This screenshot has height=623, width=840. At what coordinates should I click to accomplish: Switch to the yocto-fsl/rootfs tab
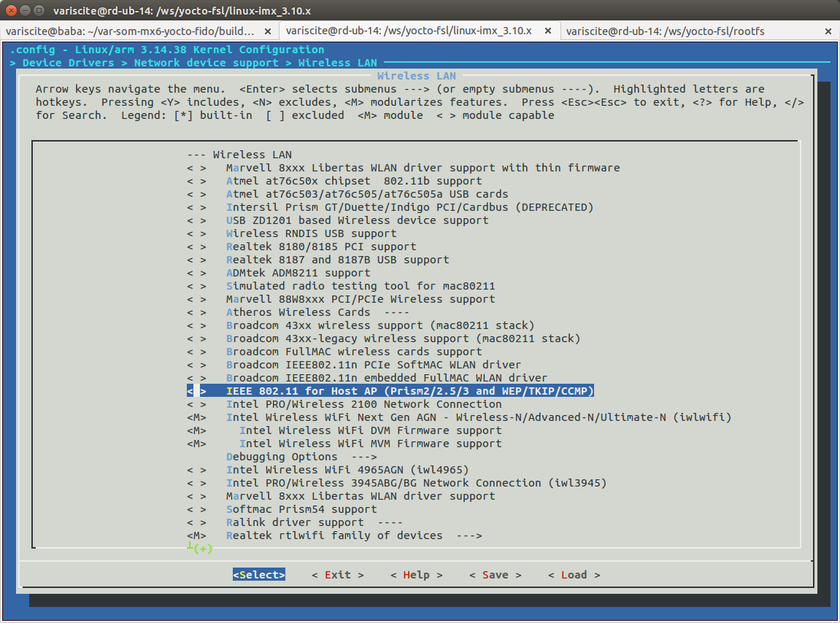coord(664,31)
